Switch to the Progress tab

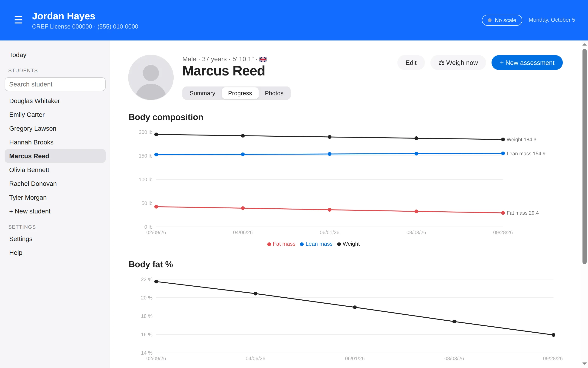tap(240, 93)
